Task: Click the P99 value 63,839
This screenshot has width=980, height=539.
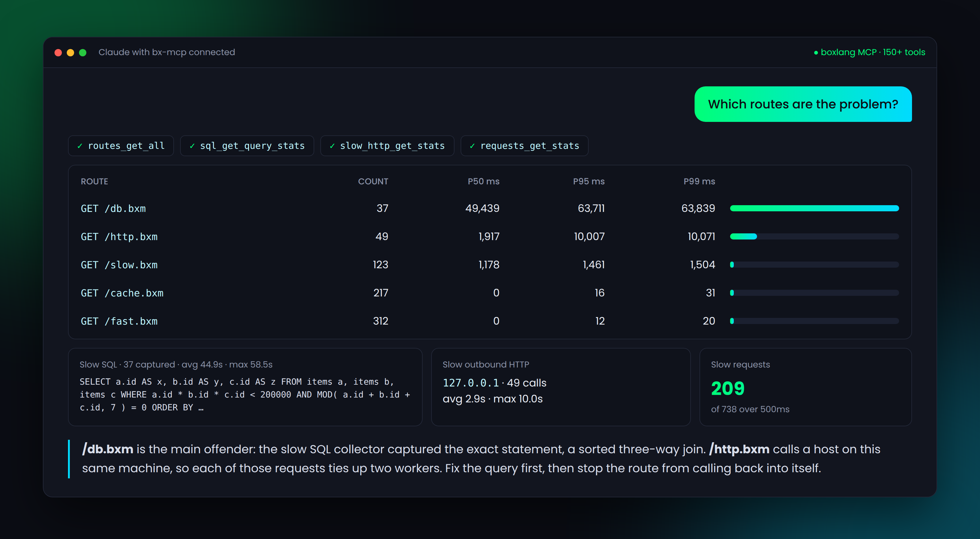Action: click(x=698, y=209)
